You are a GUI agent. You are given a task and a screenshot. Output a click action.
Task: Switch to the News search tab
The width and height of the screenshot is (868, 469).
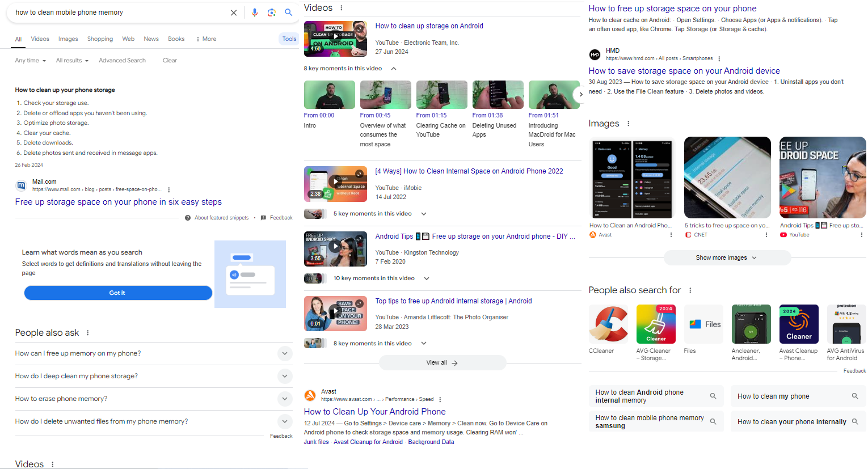point(151,39)
